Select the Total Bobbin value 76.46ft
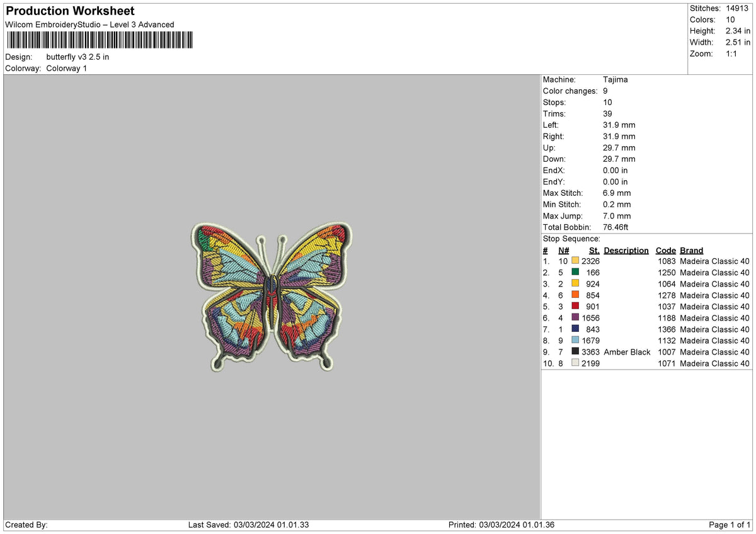 pos(616,227)
